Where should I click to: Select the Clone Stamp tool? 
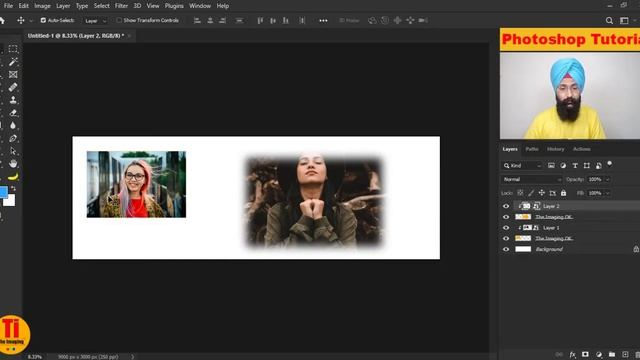pyautogui.click(x=13, y=100)
